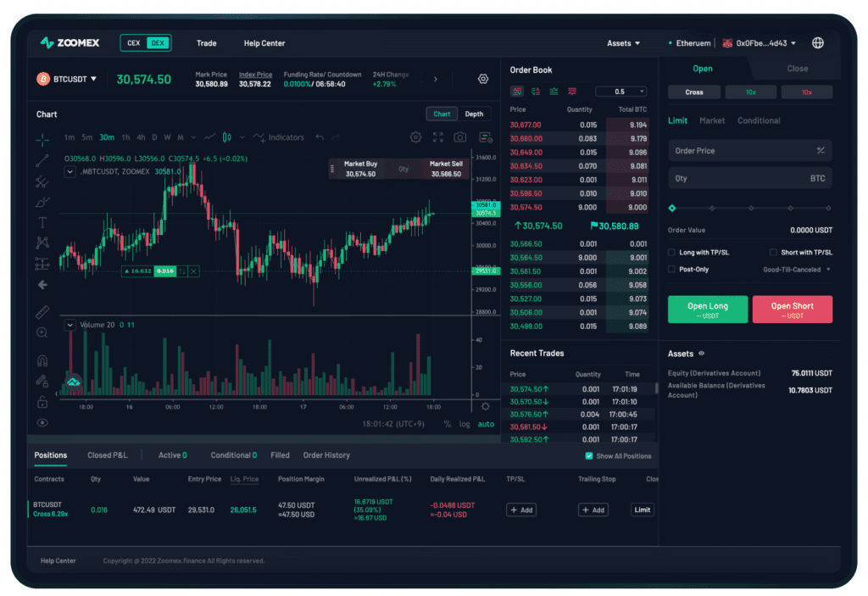This screenshot has height=596, width=868.
Task: Open the Good-Till-Canceled dropdown
Action: tap(797, 270)
